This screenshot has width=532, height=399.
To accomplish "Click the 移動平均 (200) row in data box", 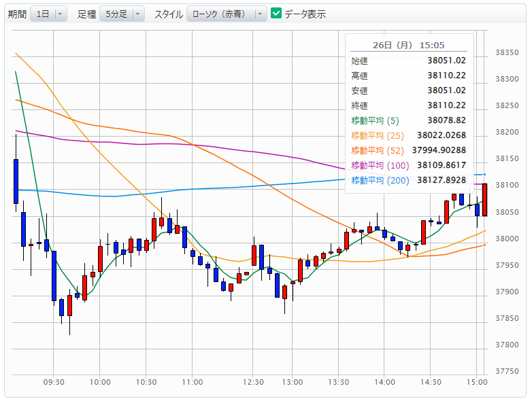I will [408, 180].
